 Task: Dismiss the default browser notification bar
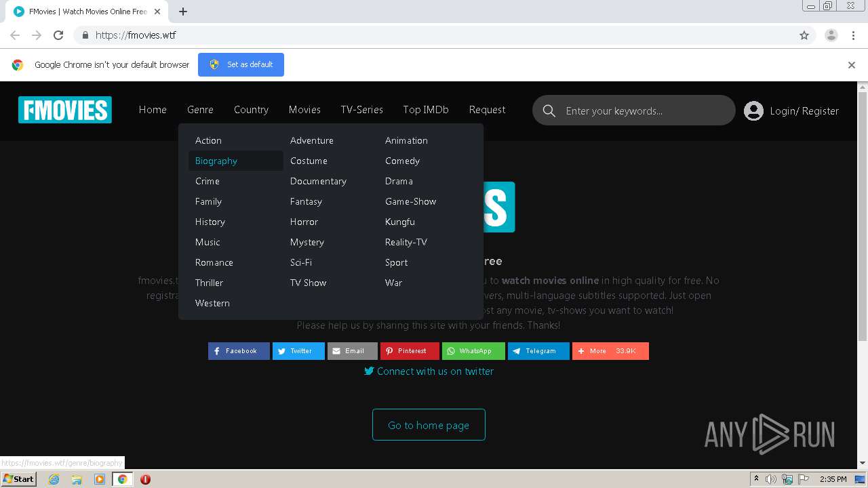pyautogui.click(x=852, y=65)
